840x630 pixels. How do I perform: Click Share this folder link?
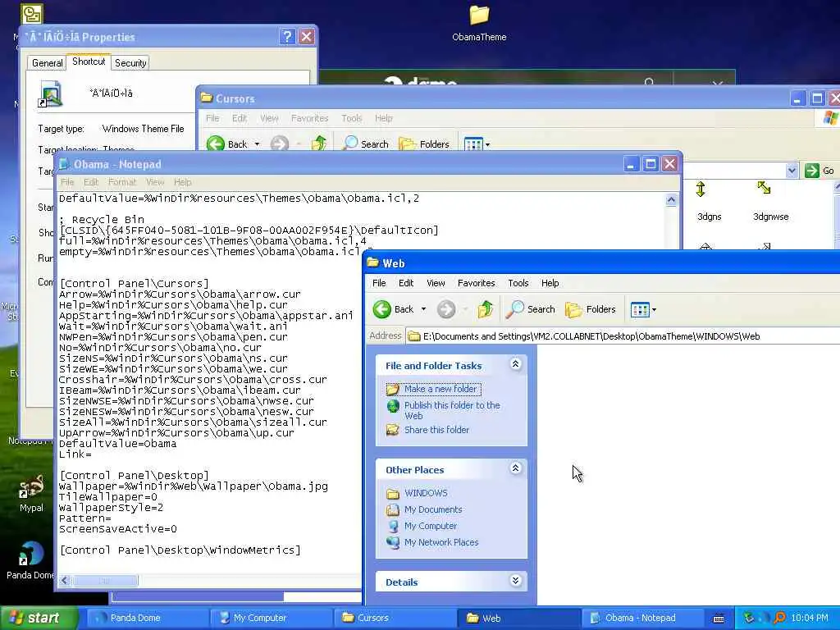pos(436,430)
